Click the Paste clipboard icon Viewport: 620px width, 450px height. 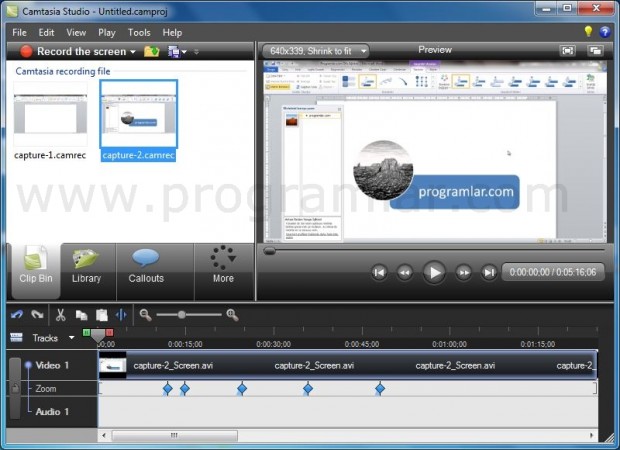point(102,315)
